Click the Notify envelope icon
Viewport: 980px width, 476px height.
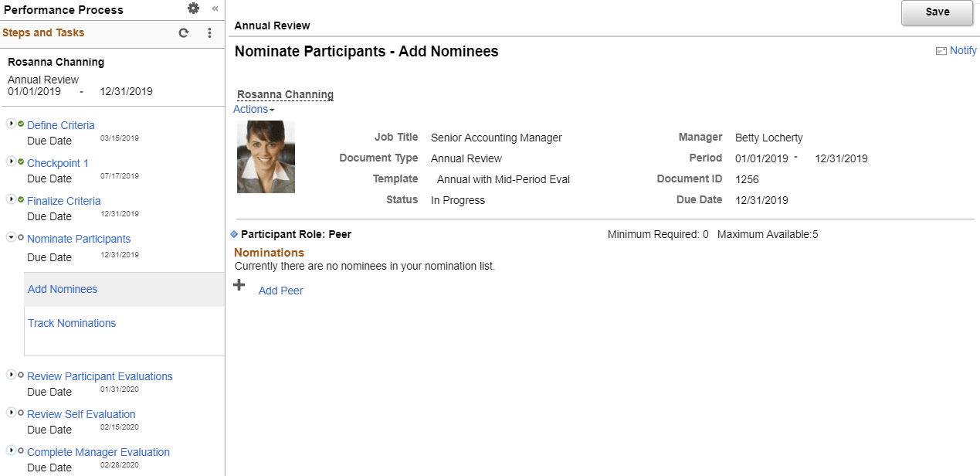[940, 50]
